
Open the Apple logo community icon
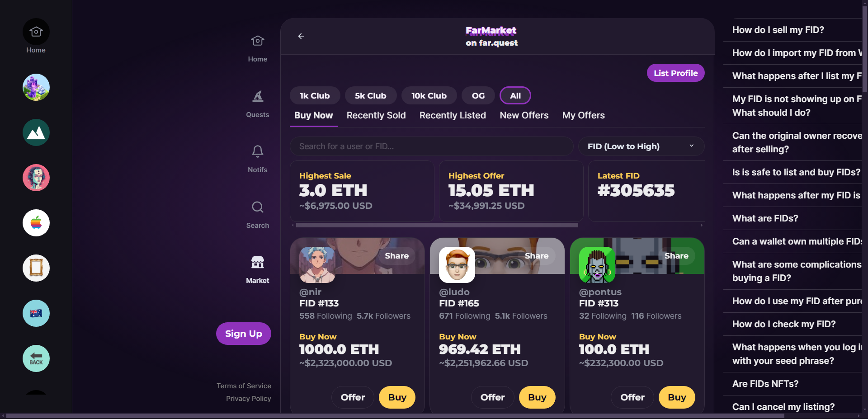36,223
